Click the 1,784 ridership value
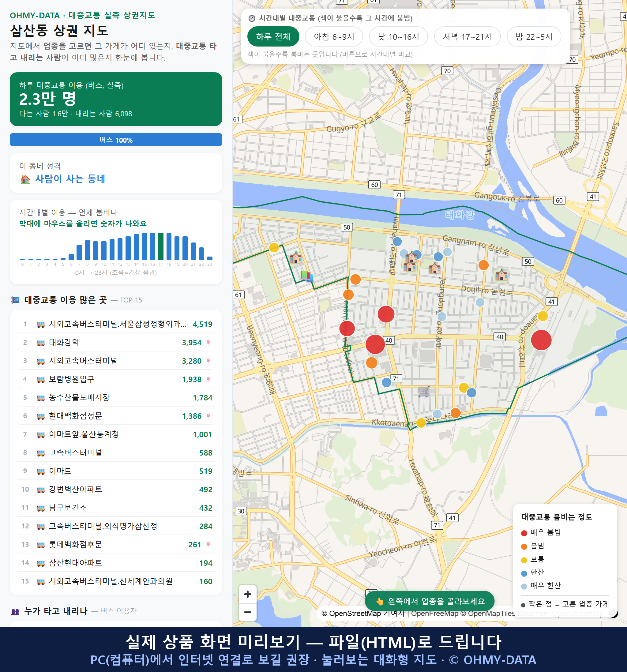627x672 pixels. click(202, 398)
